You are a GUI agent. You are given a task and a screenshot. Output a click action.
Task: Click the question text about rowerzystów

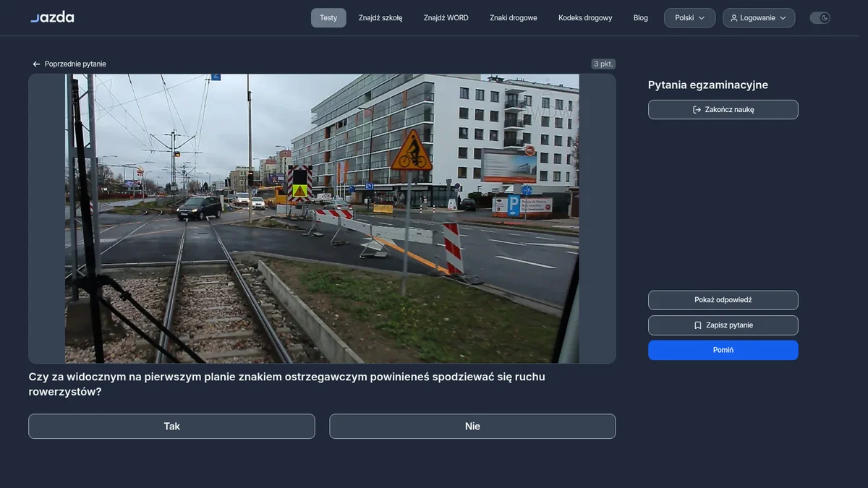click(x=287, y=384)
